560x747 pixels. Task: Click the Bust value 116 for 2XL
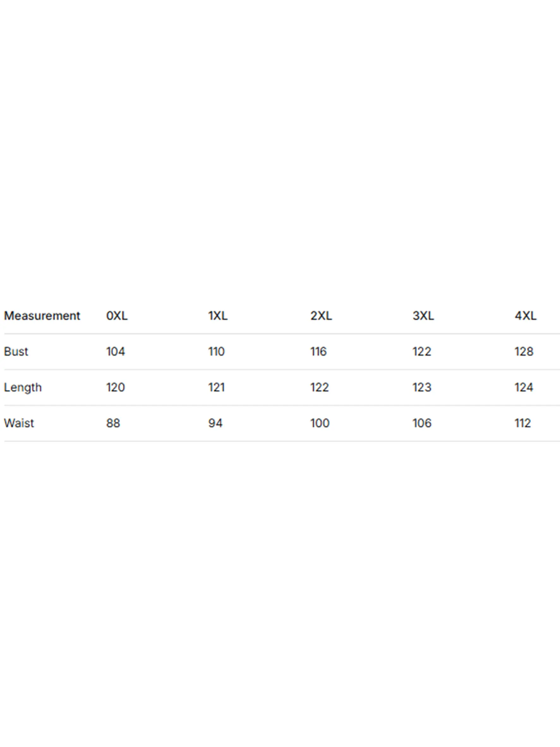coord(318,352)
